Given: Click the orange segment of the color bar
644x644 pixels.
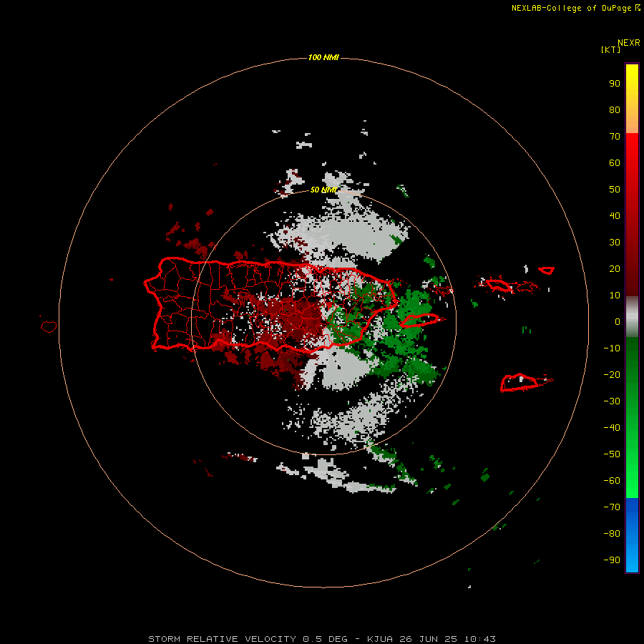Looking at the screenshot, I should pos(632,119).
